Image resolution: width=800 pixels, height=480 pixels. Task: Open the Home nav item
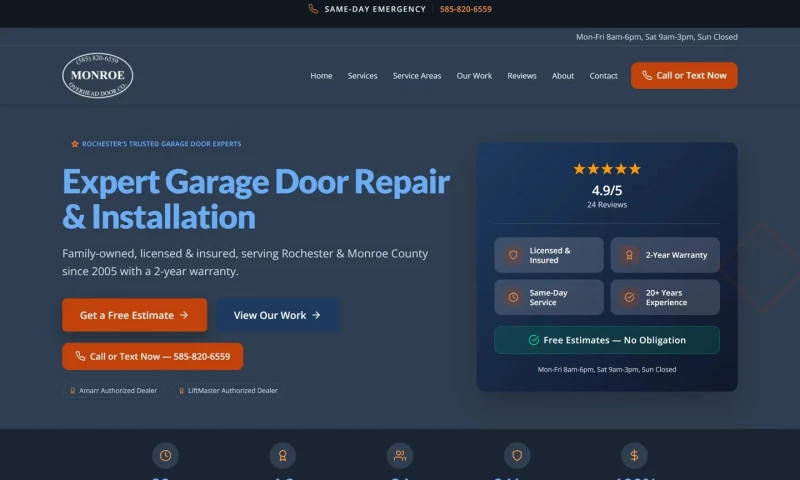tap(321, 75)
